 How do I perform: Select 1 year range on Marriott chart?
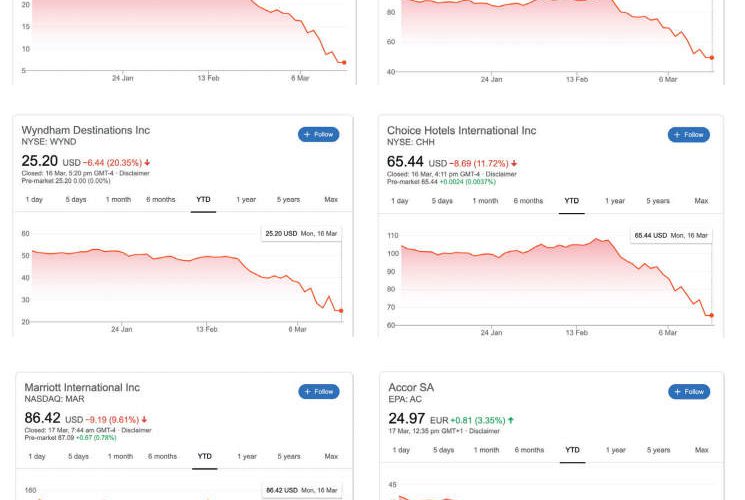coord(246,457)
